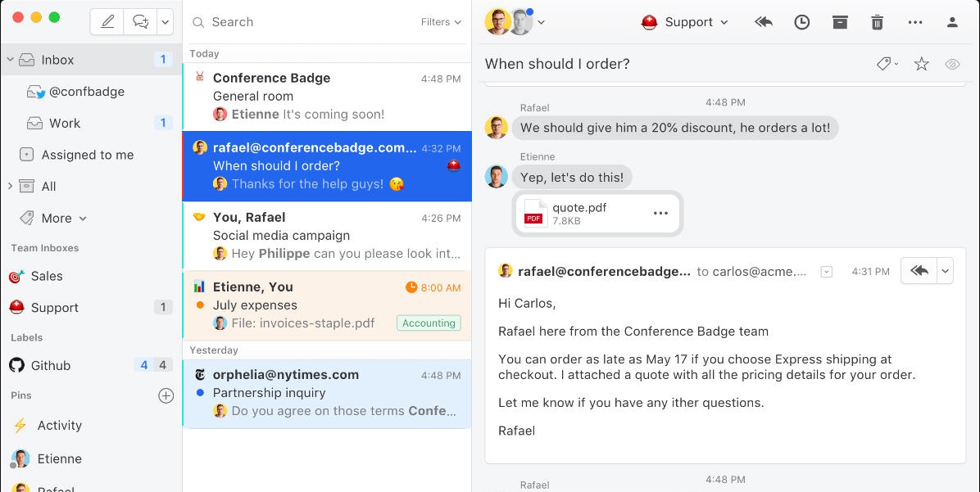Snooze the conversation with the clock icon
980x492 pixels.
click(801, 22)
